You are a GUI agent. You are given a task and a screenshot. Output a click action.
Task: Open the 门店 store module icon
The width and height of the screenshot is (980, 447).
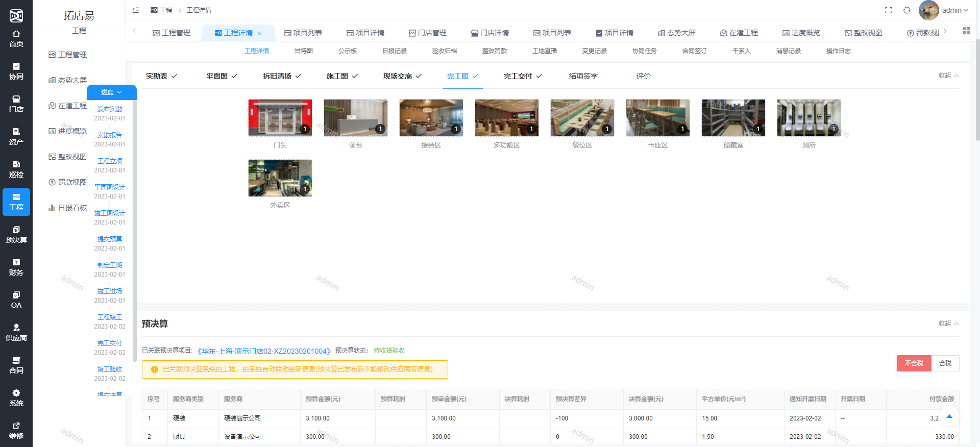coord(16,104)
